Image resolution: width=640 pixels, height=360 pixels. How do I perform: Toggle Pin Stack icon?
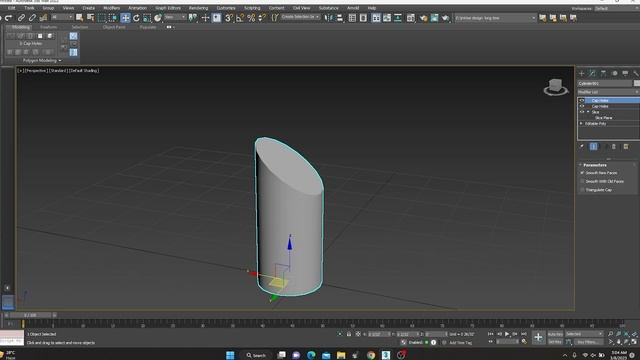[582, 147]
